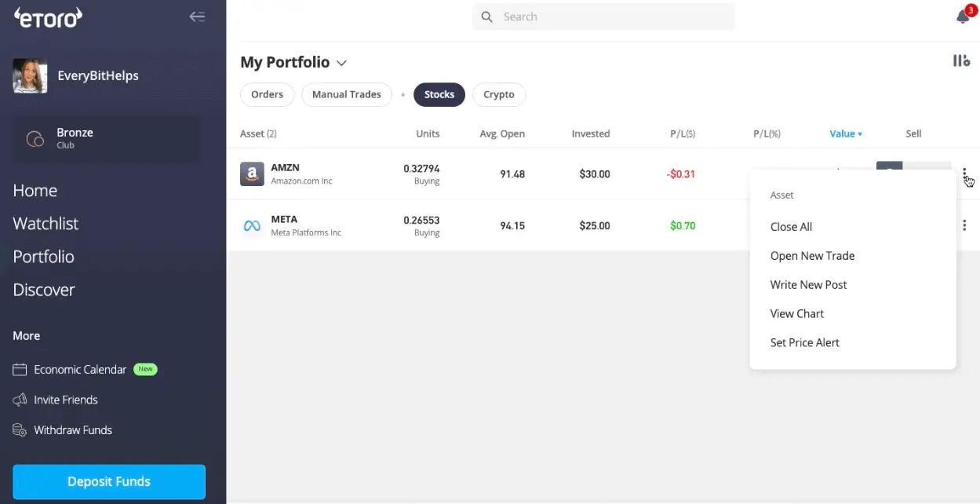Open META row three-dot menu
Image resolution: width=980 pixels, height=504 pixels.
pos(964,225)
